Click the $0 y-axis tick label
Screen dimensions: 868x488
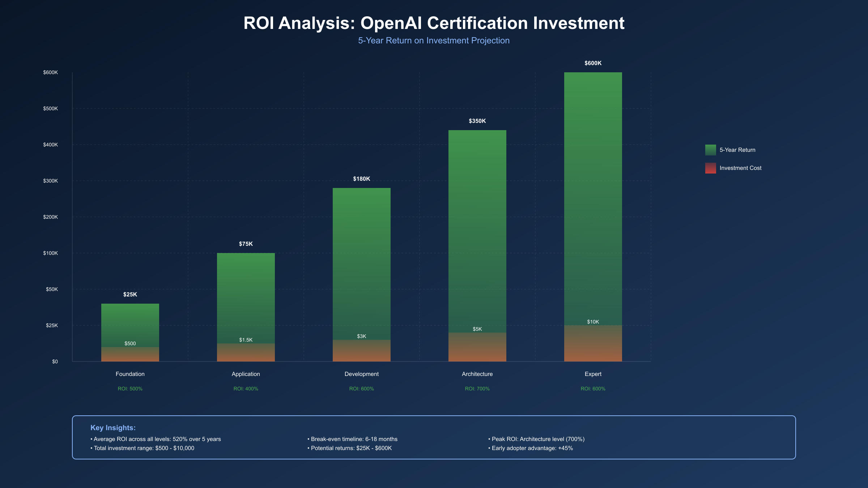(x=55, y=362)
